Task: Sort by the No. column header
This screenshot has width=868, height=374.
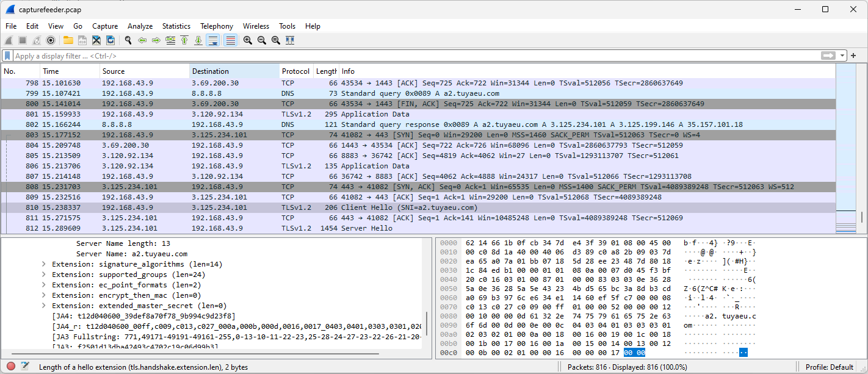Action: (20, 71)
